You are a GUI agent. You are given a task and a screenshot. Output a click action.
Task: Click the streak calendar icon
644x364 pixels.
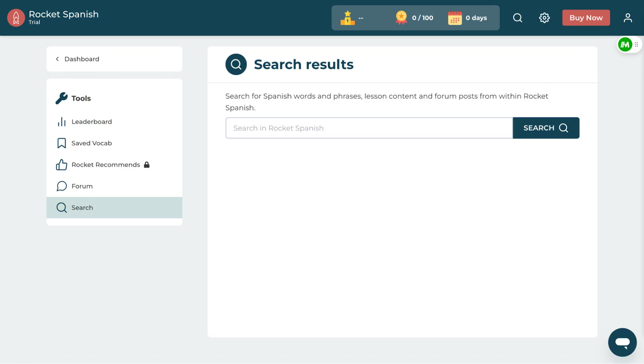tap(455, 18)
